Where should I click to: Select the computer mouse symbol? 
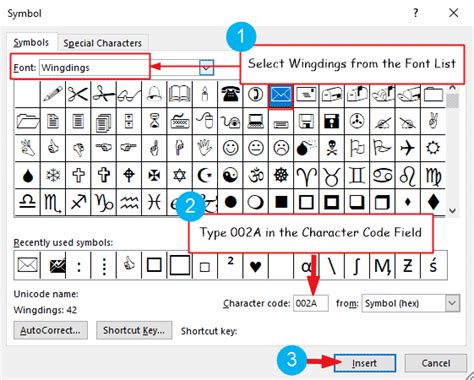click(x=205, y=121)
